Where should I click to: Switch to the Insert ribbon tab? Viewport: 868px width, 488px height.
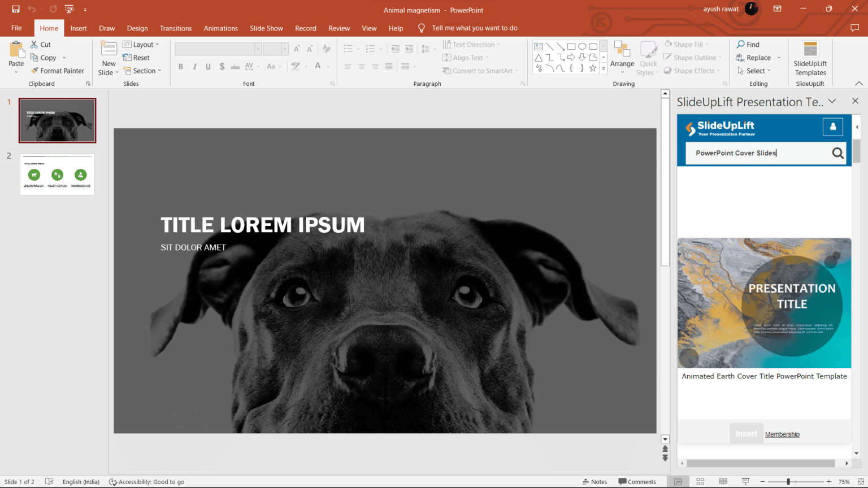click(79, 28)
